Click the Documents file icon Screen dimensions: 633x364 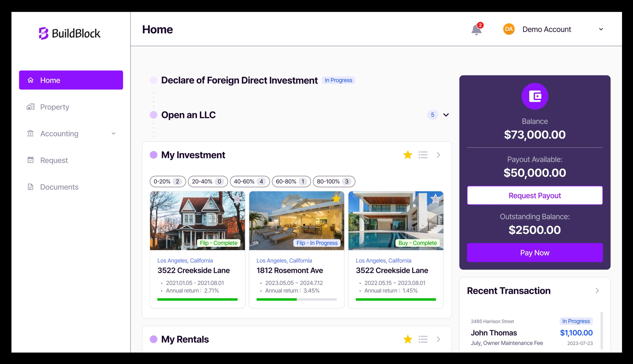click(30, 187)
